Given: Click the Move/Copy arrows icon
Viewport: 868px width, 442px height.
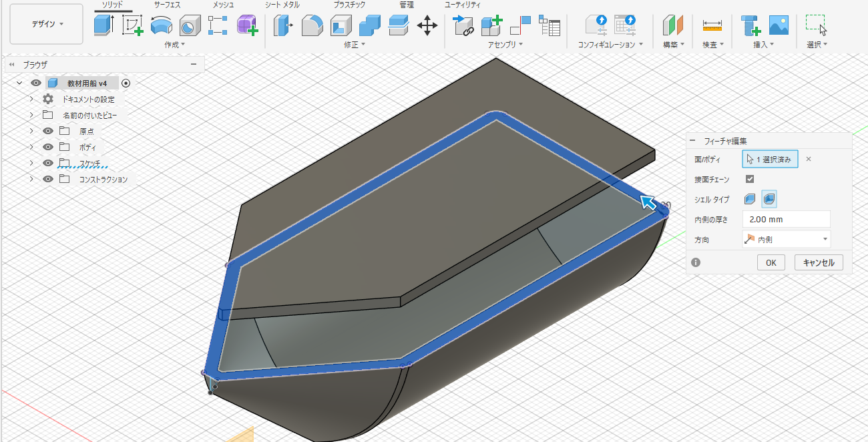Looking at the screenshot, I should pos(427,25).
